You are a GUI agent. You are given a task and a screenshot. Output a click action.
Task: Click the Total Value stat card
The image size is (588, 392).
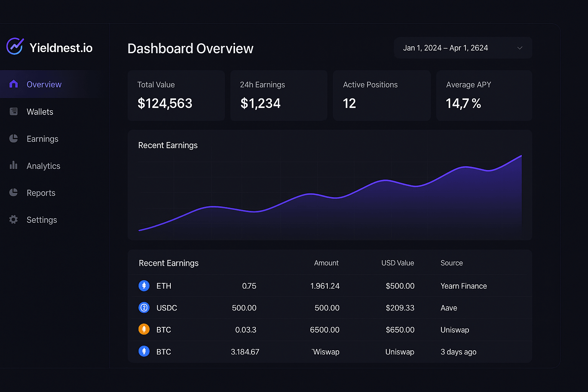[x=176, y=95]
